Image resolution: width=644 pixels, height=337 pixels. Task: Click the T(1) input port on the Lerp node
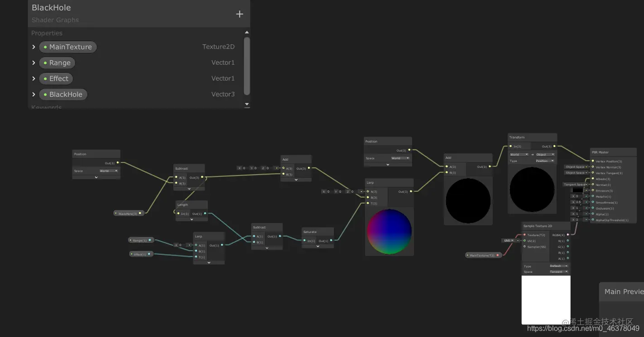coord(196,257)
